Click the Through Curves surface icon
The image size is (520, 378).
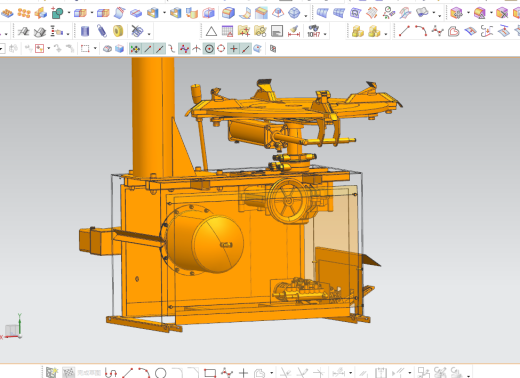(x=322, y=13)
